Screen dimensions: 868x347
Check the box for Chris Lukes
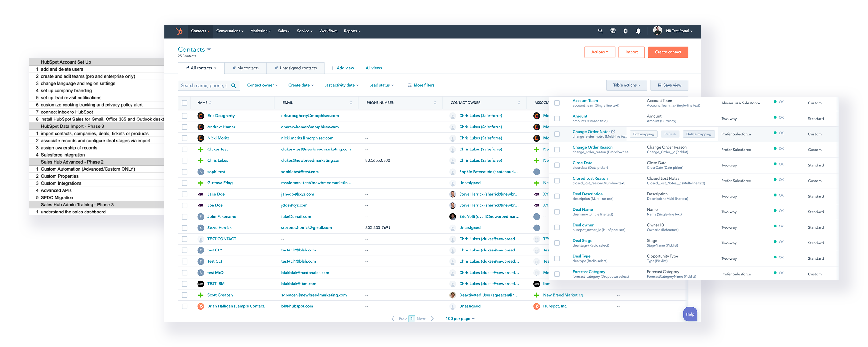tap(184, 160)
